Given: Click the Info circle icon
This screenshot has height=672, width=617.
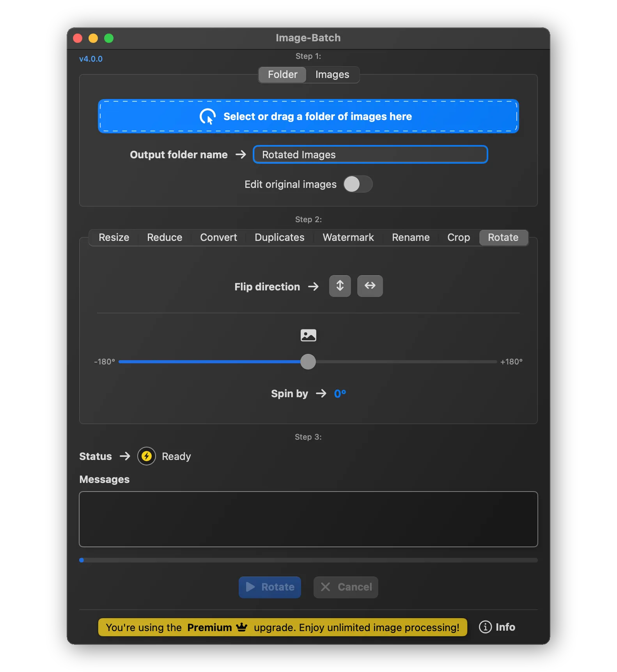Looking at the screenshot, I should tap(485, 627).
